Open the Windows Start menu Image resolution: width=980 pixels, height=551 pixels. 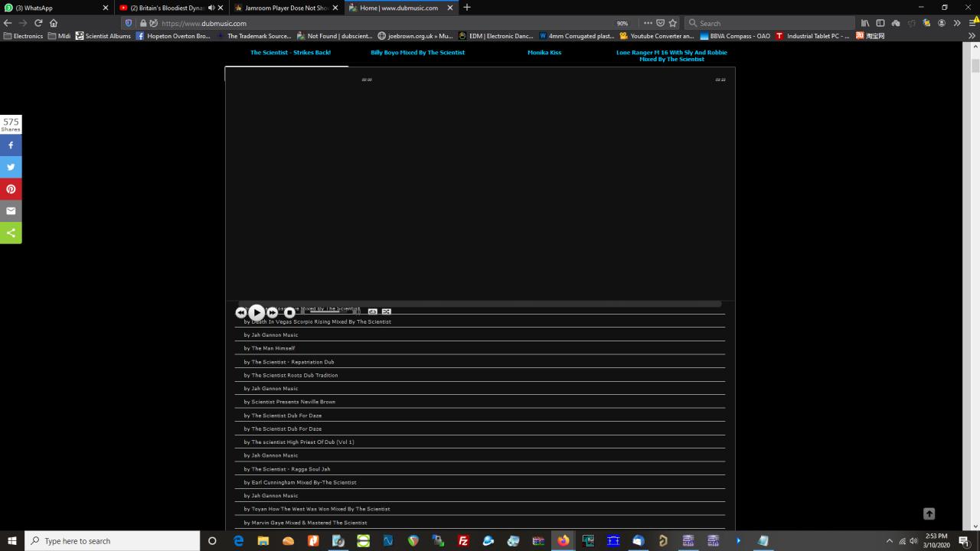[11, 541]
